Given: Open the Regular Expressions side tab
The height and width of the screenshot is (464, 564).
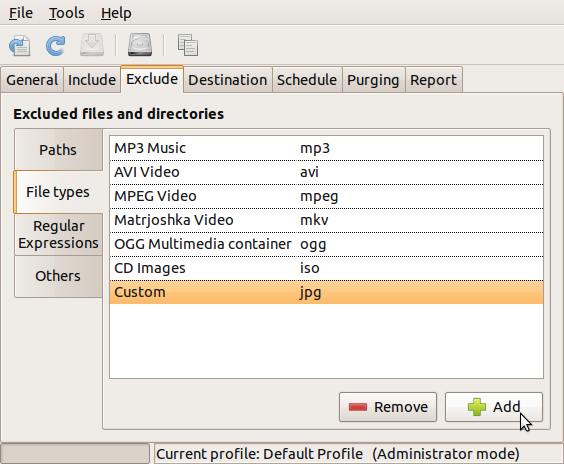Looking at the screenshot, I should pos(58,235).
